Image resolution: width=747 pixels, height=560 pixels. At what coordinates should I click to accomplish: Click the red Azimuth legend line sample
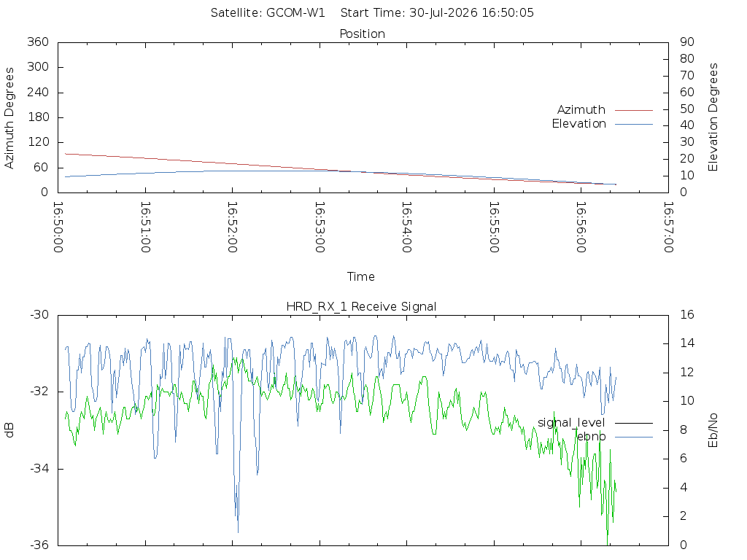coord(634,111)
